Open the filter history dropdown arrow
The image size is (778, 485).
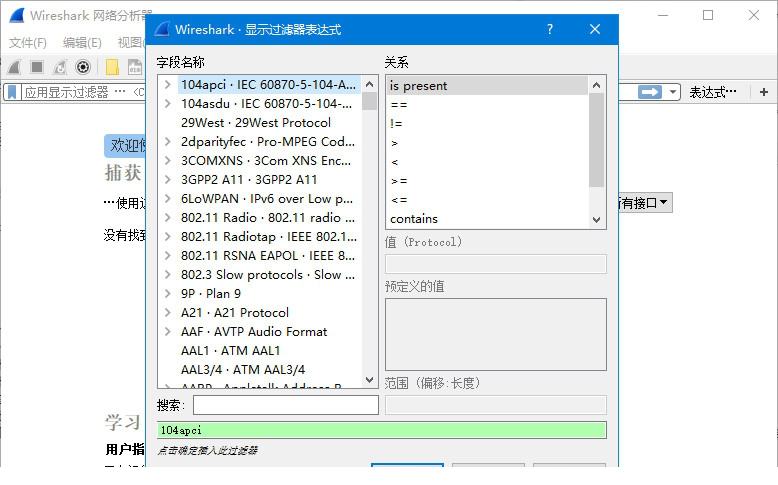[673, 92]
